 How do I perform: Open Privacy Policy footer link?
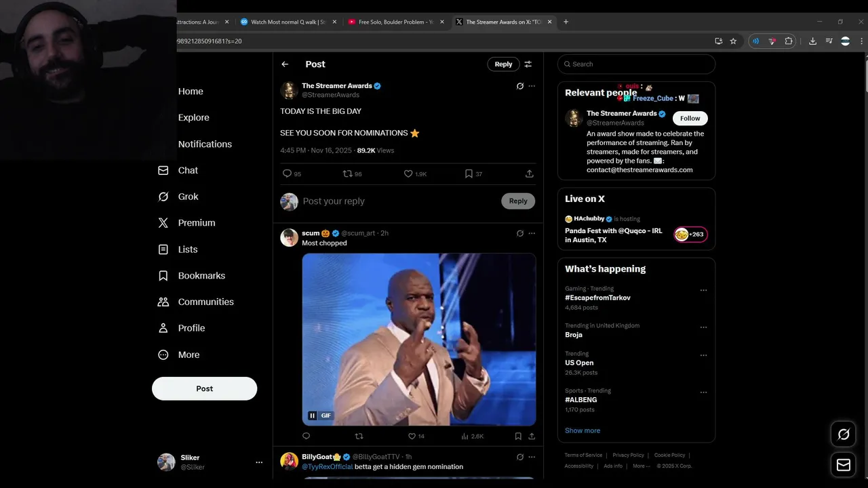pos(628,455)
